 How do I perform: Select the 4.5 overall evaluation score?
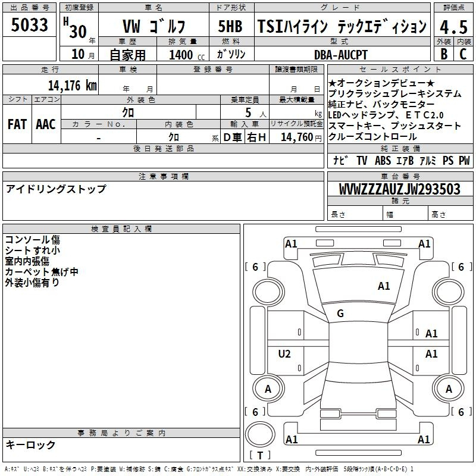(x=453, y=27)
